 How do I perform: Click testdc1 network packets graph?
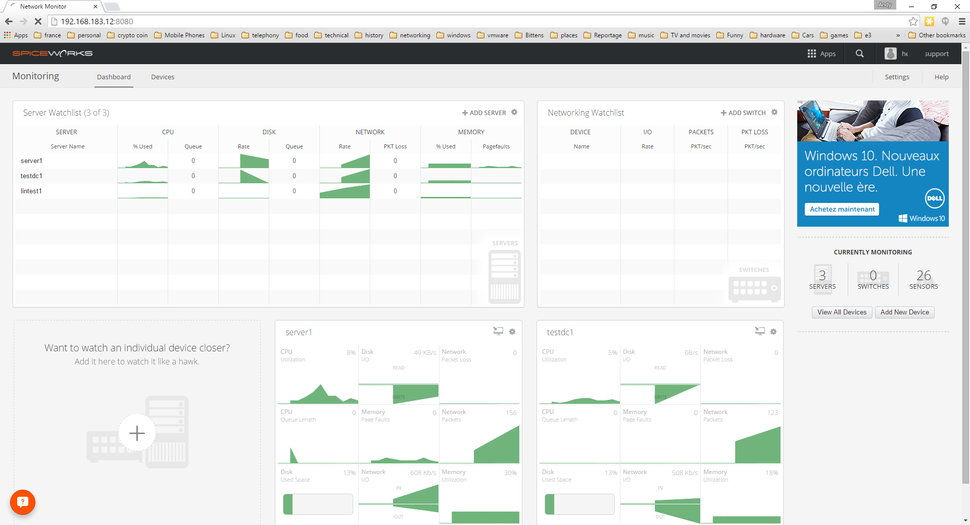(741, 444)
